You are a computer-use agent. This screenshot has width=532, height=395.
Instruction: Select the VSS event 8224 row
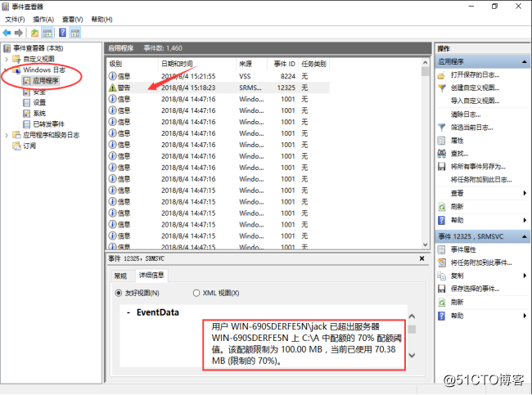(x=219, y=76)
